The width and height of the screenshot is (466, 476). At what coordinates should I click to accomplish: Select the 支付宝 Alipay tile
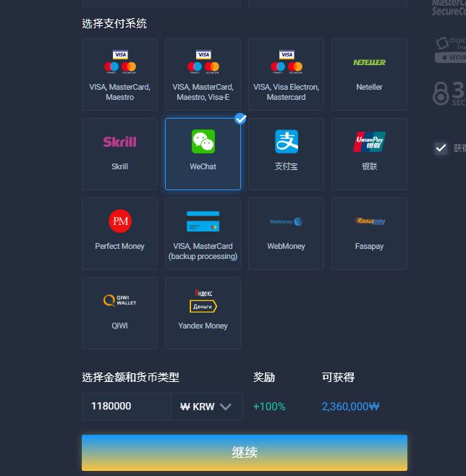coord(286,154)
